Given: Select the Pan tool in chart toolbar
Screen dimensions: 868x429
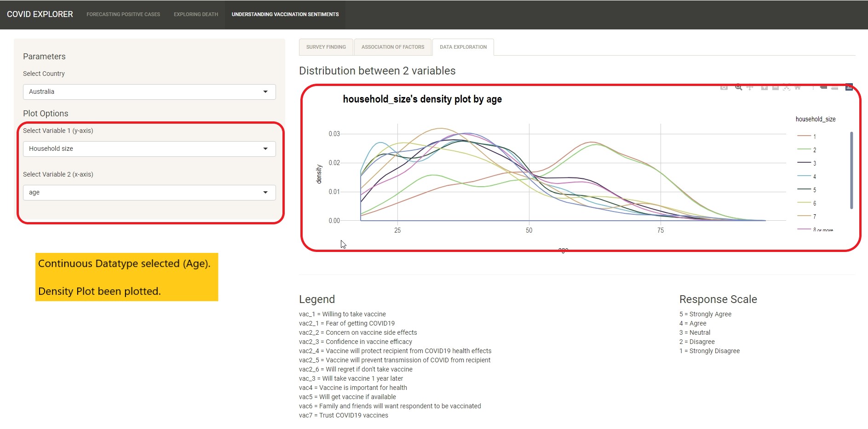Looking at the screenshot, I should coord(750,87).
